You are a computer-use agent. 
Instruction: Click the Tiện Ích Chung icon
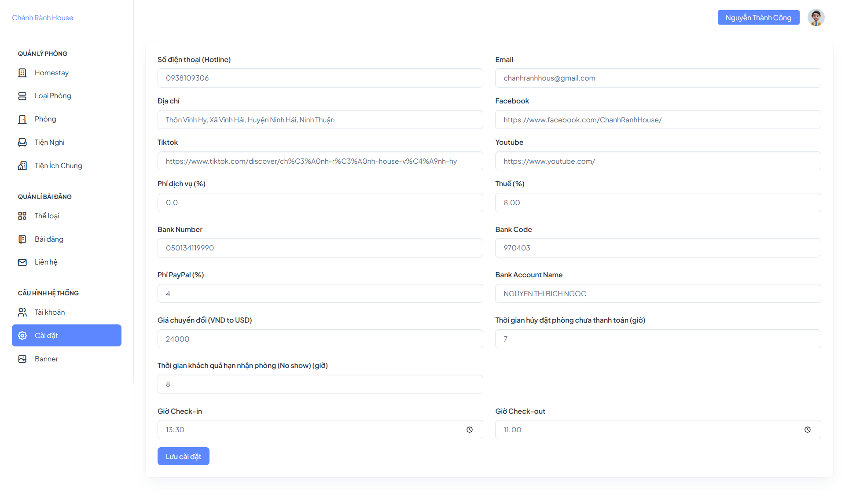point(22,166)
